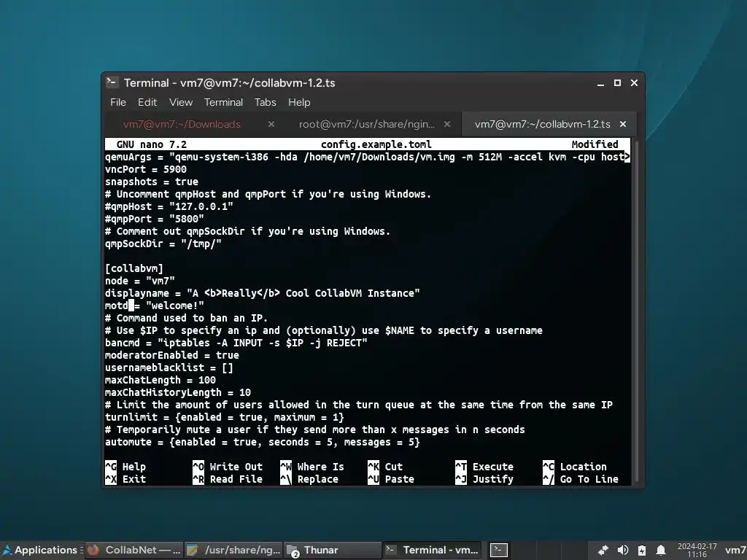Click the volume speaker tray icon
This screenshot has width=747, height=560.
pyautogui.click(x=622, y=551)
